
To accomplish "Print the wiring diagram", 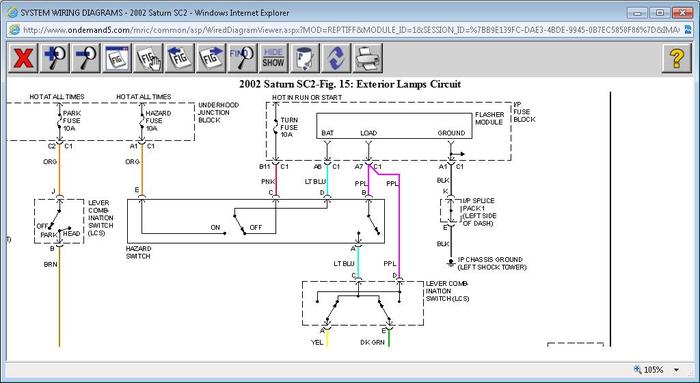I will point(367,58).
